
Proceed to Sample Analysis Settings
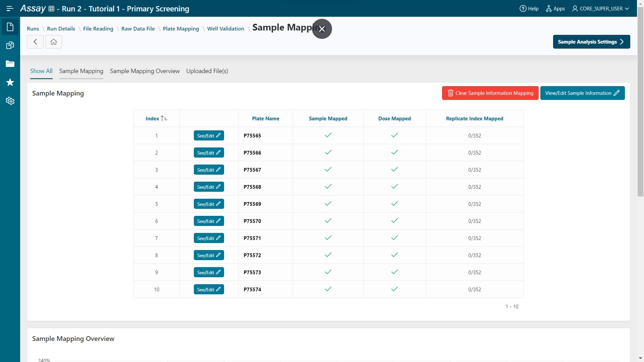(x=591, y=42)
